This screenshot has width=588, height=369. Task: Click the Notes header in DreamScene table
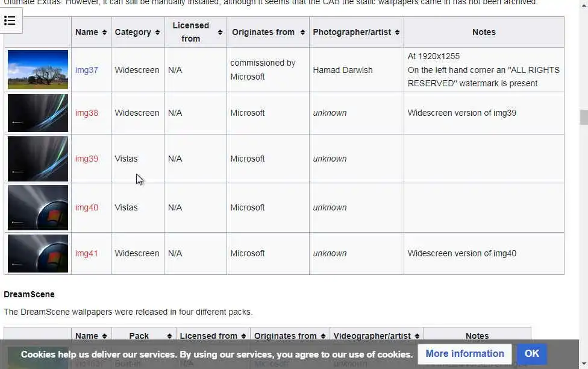477,336
